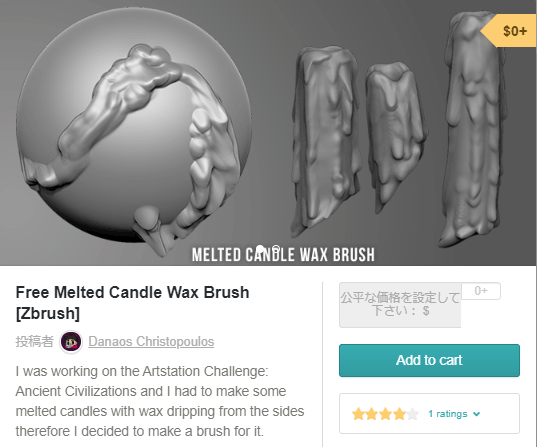The height and width of the screenshot is (447, 537).
Task: Click the second rating star
Action: pyautogui.click(x=372, y=414)
